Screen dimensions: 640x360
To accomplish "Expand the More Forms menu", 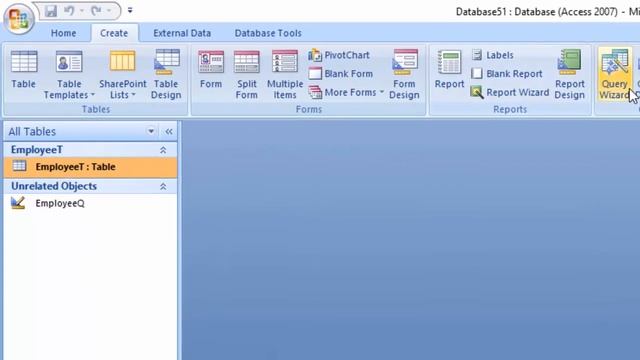I will (x=346, y=92).
